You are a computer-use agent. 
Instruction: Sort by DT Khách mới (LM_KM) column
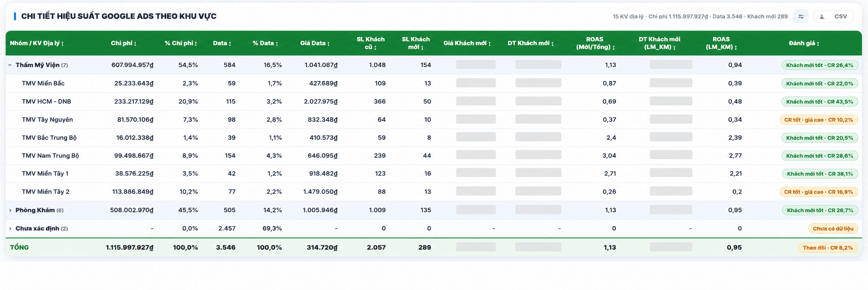pyautogui.click(x=659, y=43)
